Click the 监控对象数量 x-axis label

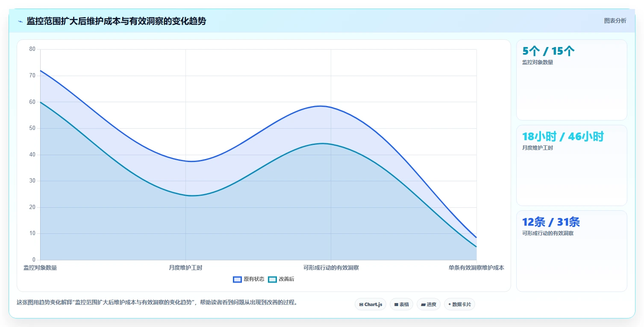click(x=40, y=268)
